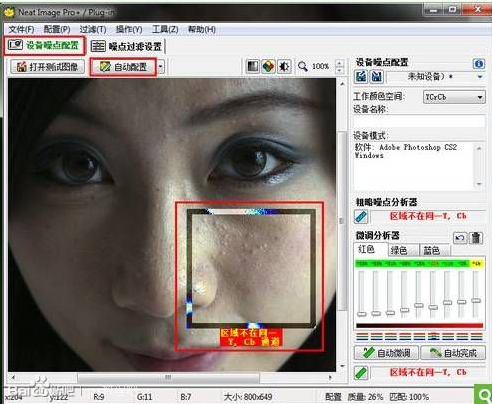Toggle the grayscale component viewer icon
This screenshot has width=492, height=404.
coord(253,66)
